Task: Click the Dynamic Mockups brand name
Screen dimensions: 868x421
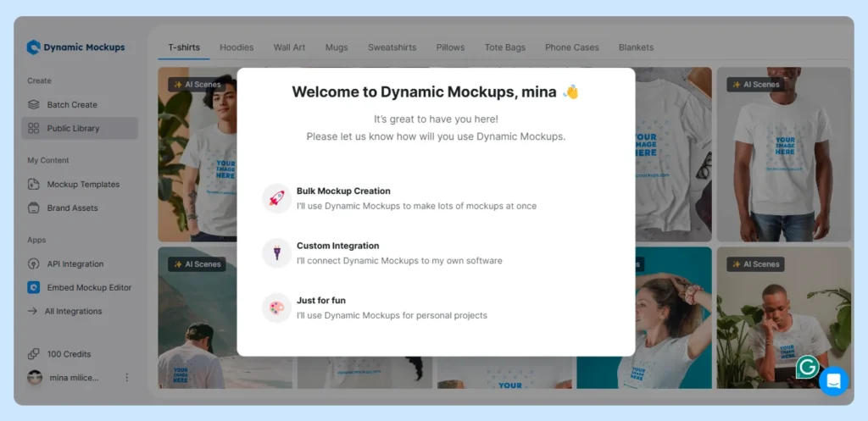Action: [84, 47]
